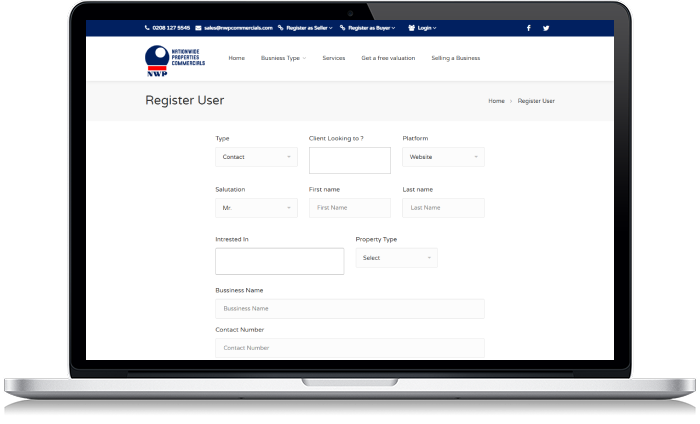Click the First Name input field
The width and height of the screenshot is (700, 424).
tap(349, 208)
